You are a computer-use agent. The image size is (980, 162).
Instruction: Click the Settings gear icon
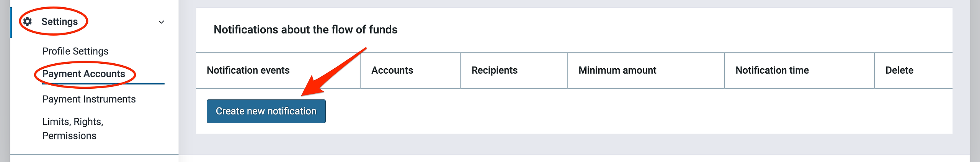coord(28,21)
